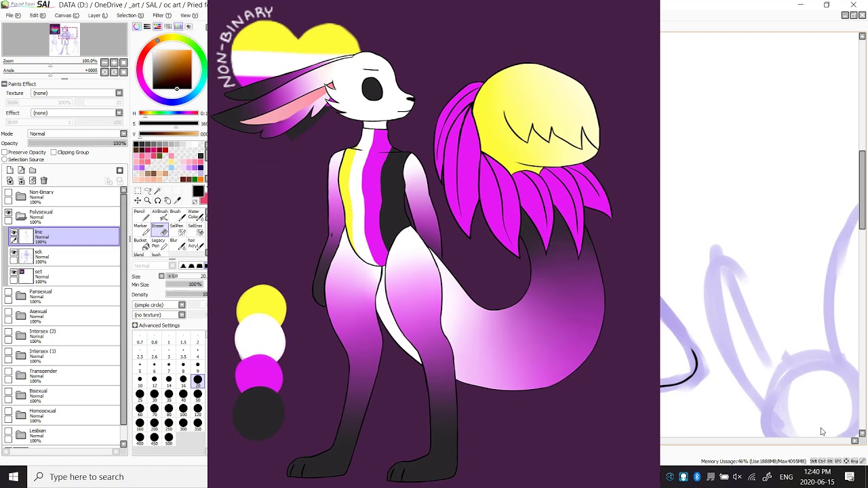Select the Eraser tool
This screenshot has height=488, width=868.
pos(159,229)
